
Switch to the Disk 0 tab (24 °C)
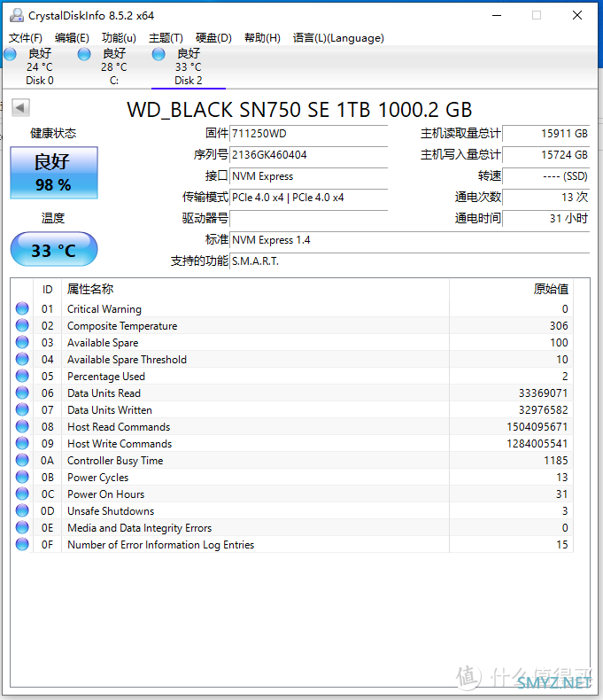(x=39, y=67)
